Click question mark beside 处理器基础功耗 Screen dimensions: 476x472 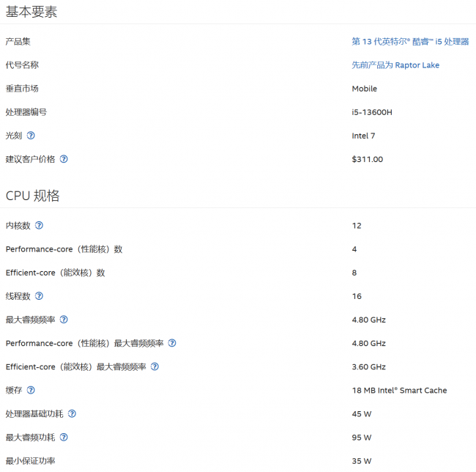(72, 413)
